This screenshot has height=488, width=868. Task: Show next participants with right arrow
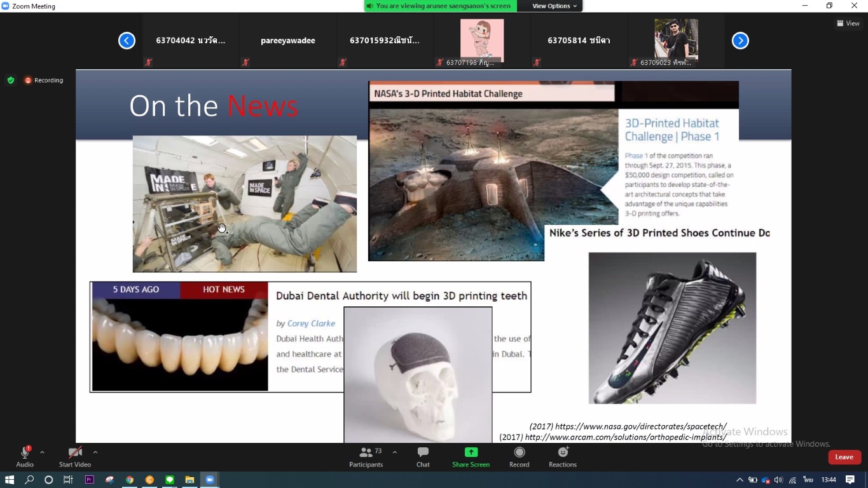pyautogui.click(x=740, y=41)
